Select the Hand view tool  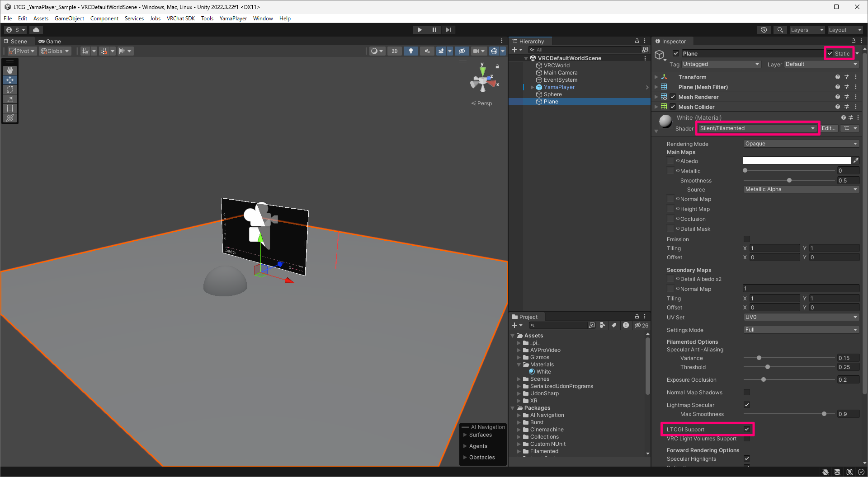point(10,70)
